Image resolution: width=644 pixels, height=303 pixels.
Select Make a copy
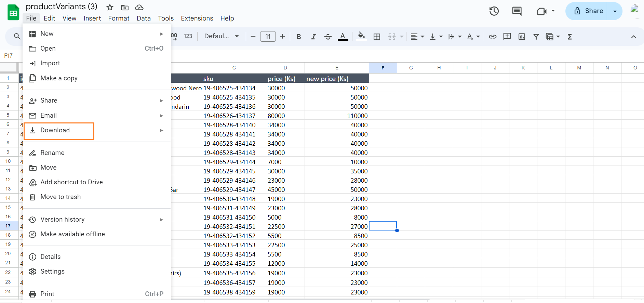(x=97, y=78)
